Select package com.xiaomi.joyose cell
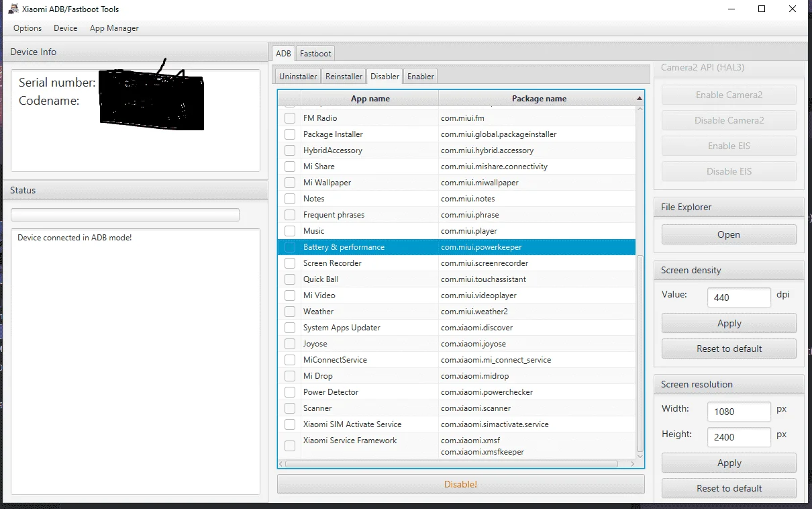The height and width of the screenshot is (509, 812). pyautogui.click(x=537, y=344)
